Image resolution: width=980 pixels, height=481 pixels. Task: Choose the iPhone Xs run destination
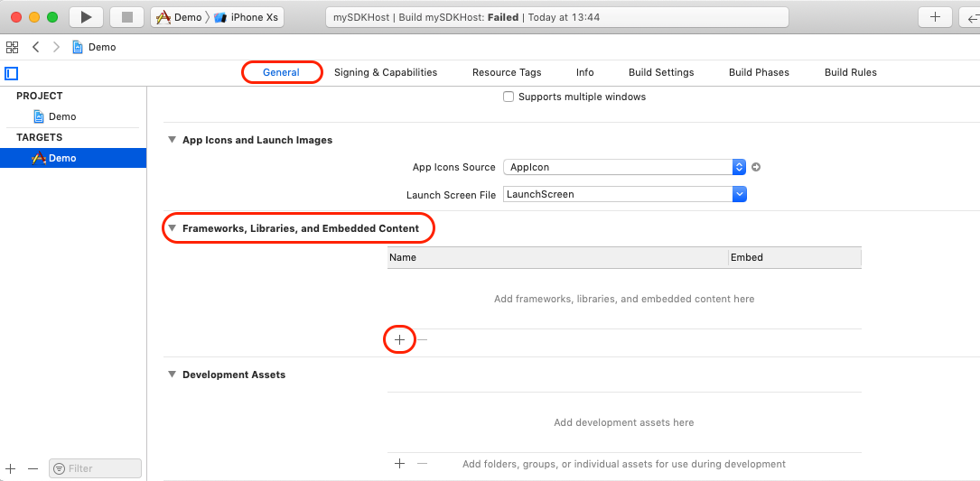[x=247, y=17]
